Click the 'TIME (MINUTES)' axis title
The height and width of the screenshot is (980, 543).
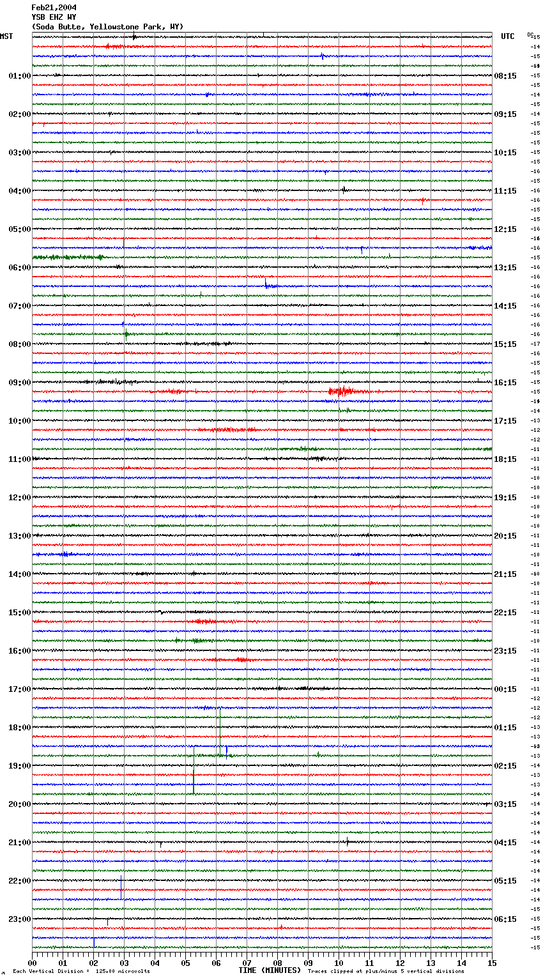click(x=270, y=970)
